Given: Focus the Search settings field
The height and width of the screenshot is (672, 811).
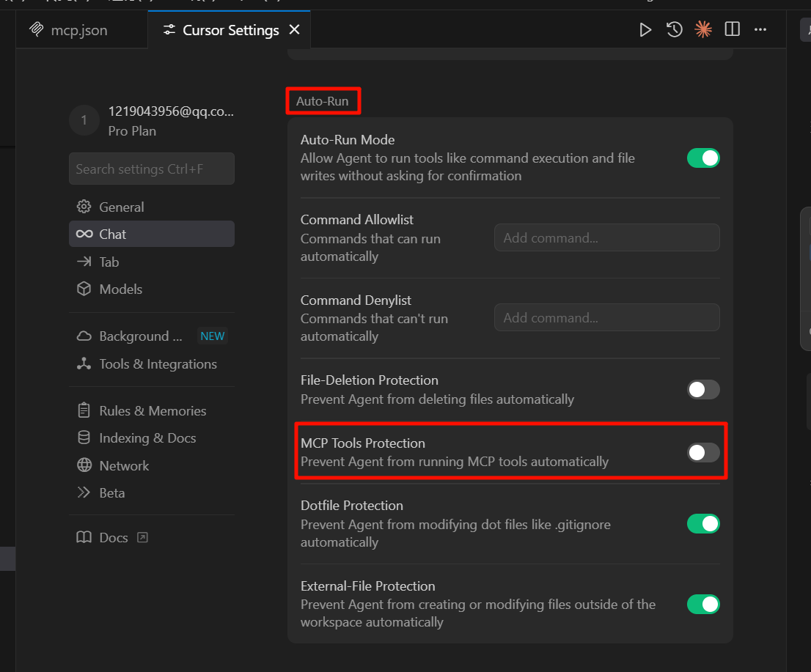Looking at the screenshot, I should (x=152, y=169).
